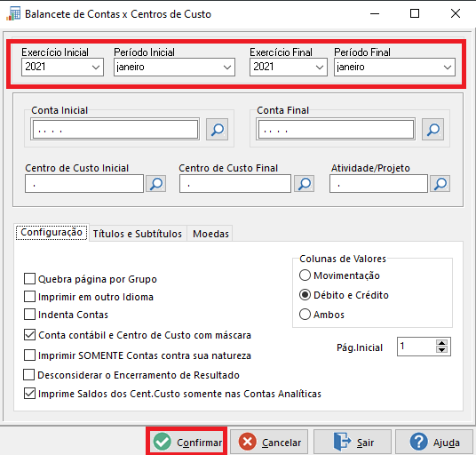Open Conta Final search magnifier
Viewport: 476px width, 455px height.
click(432, 130)
